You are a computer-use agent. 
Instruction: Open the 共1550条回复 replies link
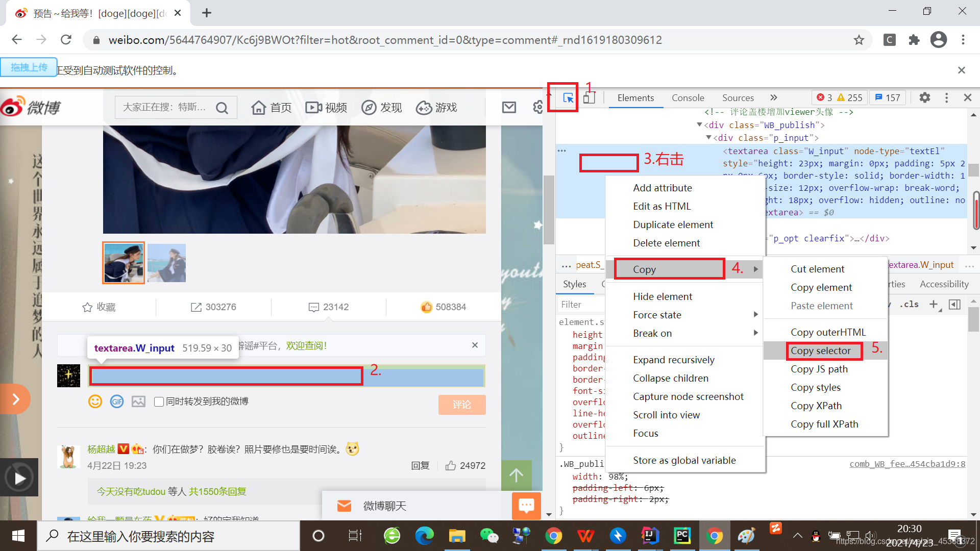217,491
